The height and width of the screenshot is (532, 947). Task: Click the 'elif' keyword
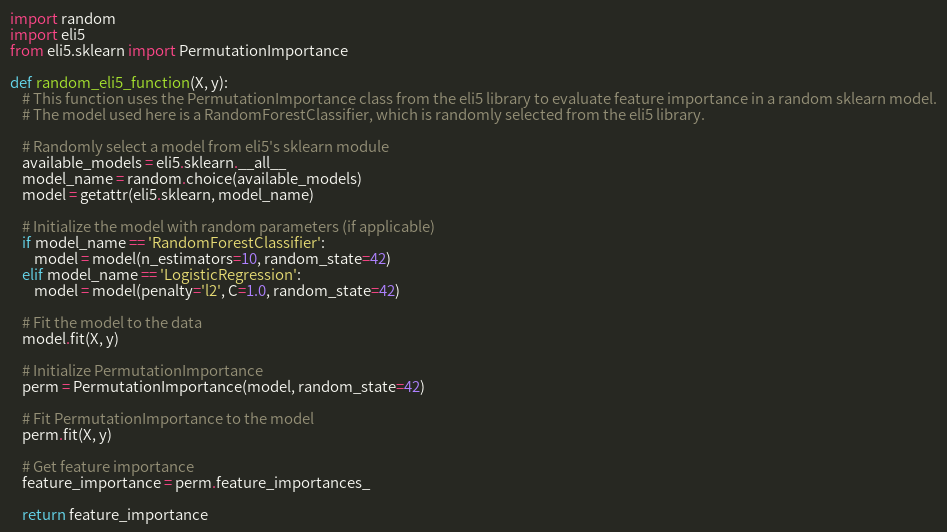(x=33, y=275)
